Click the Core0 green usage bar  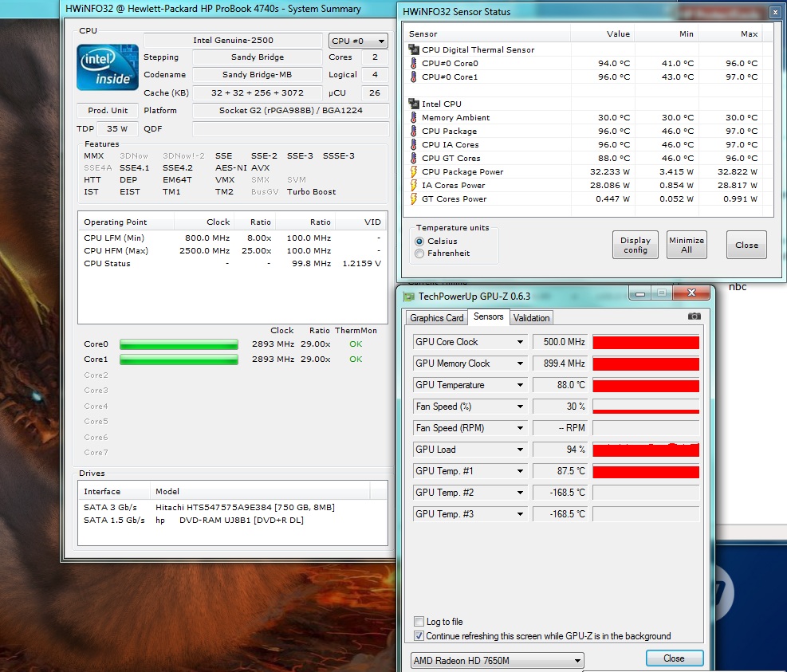coord(179,344)
